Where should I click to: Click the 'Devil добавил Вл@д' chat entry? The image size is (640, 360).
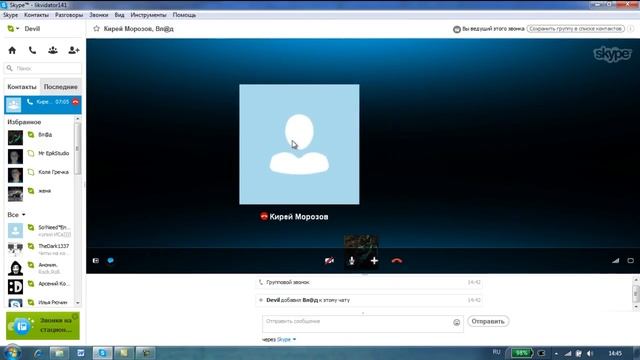[369, 300]
